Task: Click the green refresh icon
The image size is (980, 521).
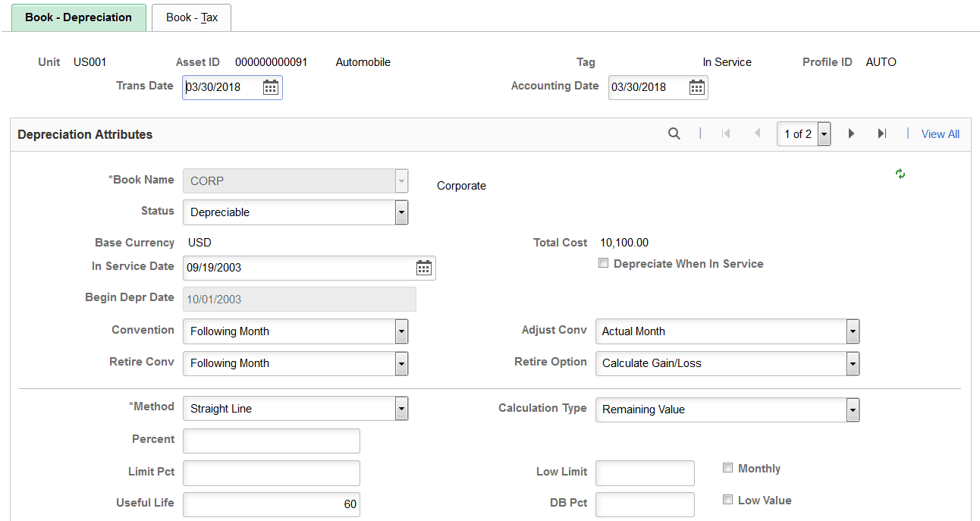Action: pos(900,174)
